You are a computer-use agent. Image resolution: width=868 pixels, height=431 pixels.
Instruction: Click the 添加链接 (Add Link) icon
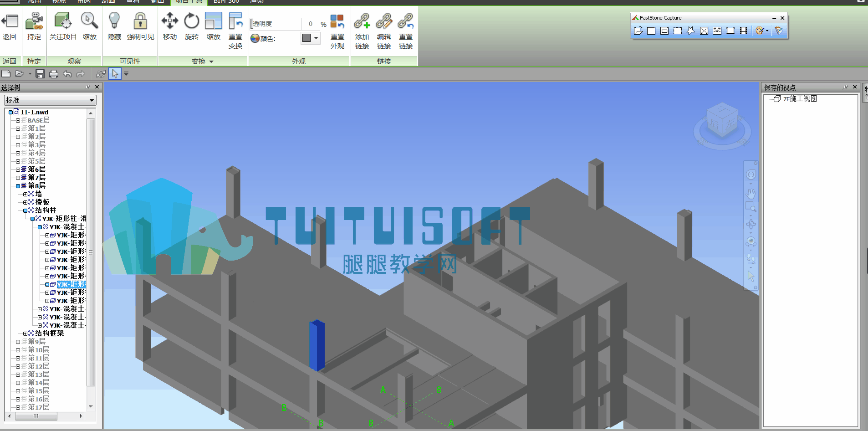[x=362, y=31]
